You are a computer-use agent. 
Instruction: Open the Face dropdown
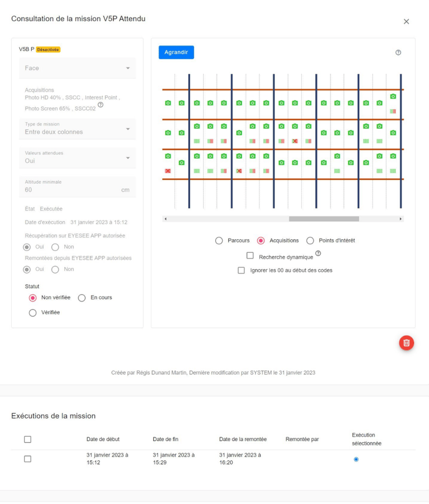coord(77,68)
